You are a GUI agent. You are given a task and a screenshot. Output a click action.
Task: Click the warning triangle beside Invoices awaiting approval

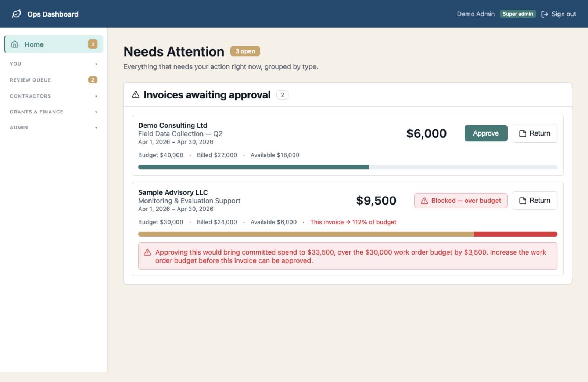tap(136, 95)
